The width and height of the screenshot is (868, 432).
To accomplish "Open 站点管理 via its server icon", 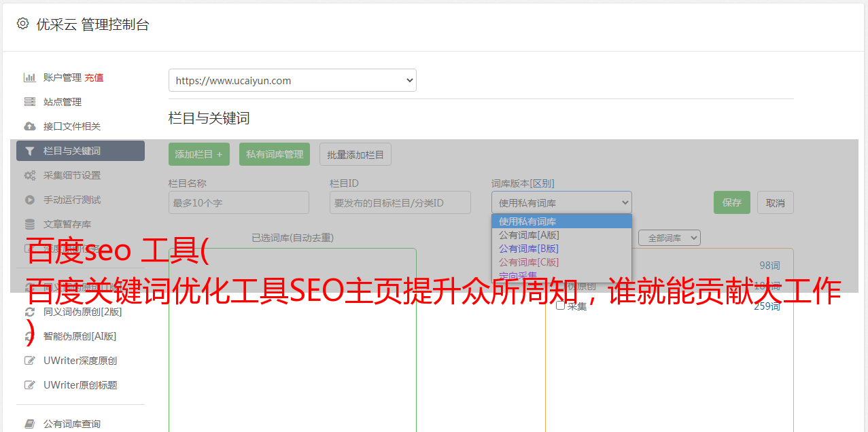I will click(x=30, y=102).
